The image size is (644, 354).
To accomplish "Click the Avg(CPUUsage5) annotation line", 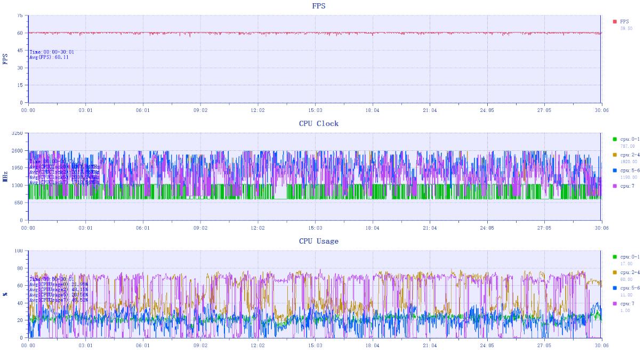I will coord(59,295).
